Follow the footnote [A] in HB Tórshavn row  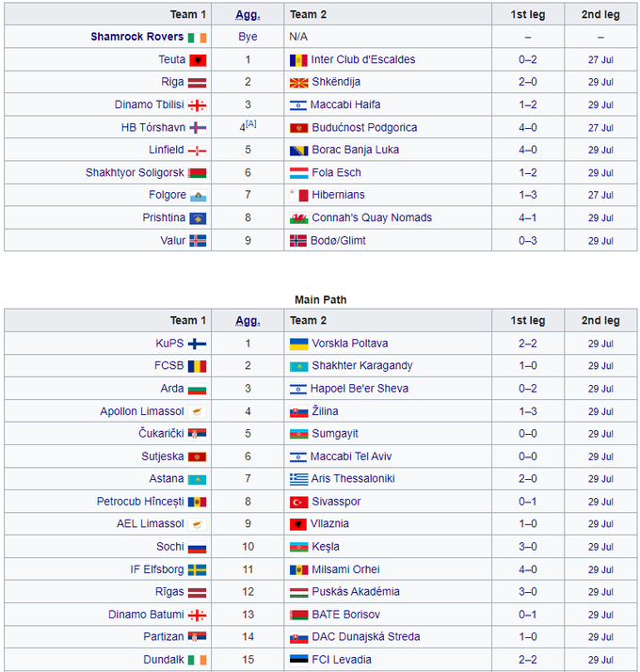(x=250, y=123)
